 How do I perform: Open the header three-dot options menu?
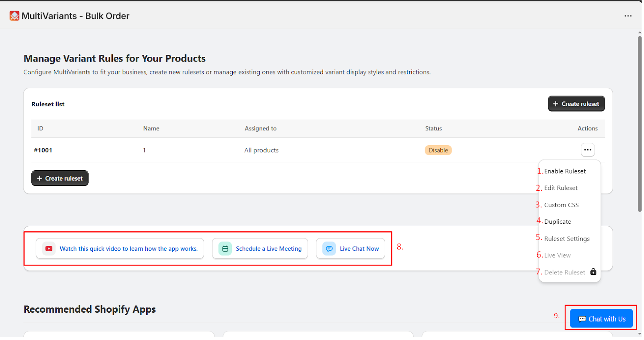point(628,16)
